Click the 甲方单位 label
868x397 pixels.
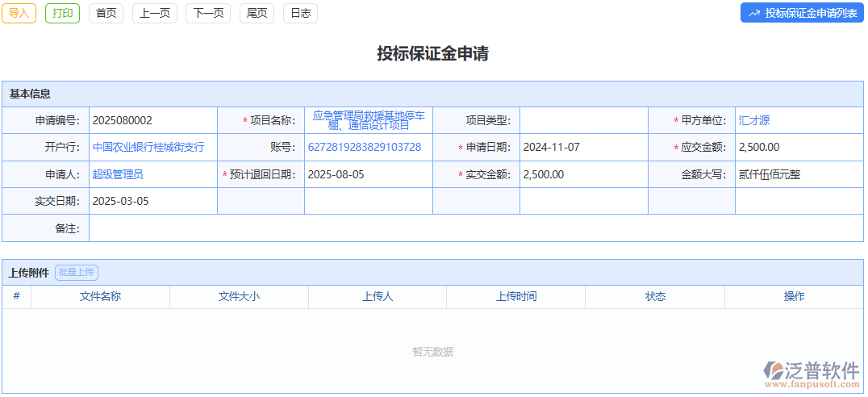703,120
